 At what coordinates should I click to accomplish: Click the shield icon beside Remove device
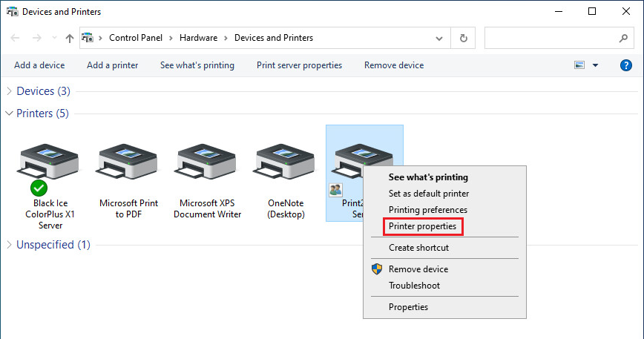[x=377, y=269]
